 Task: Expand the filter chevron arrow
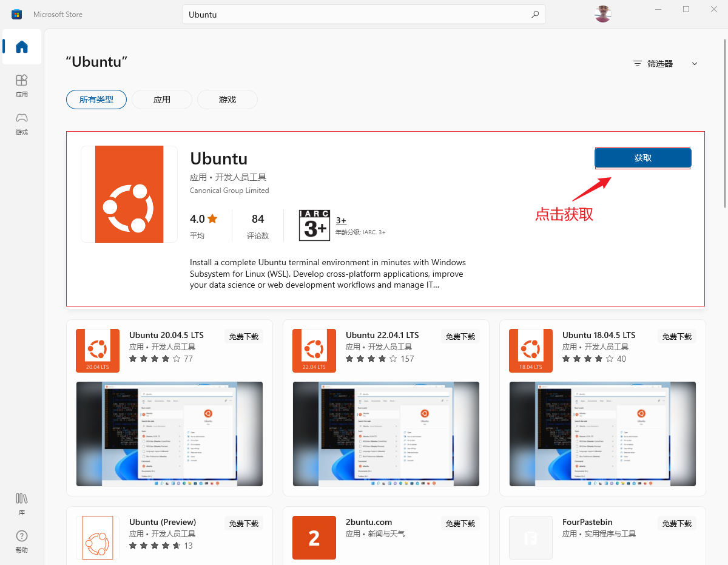[695, 64]
